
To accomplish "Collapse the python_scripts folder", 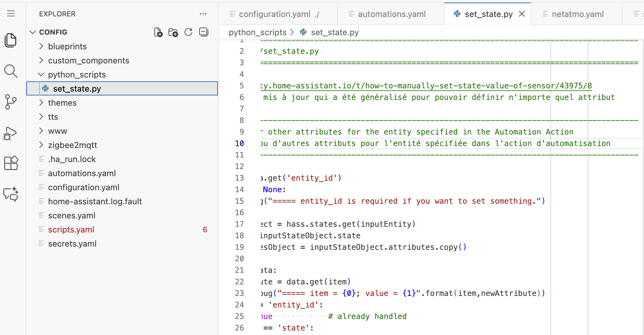I will (77, 75).
